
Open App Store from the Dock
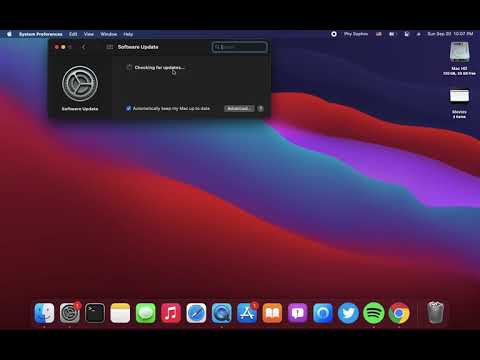coord(247,313)
